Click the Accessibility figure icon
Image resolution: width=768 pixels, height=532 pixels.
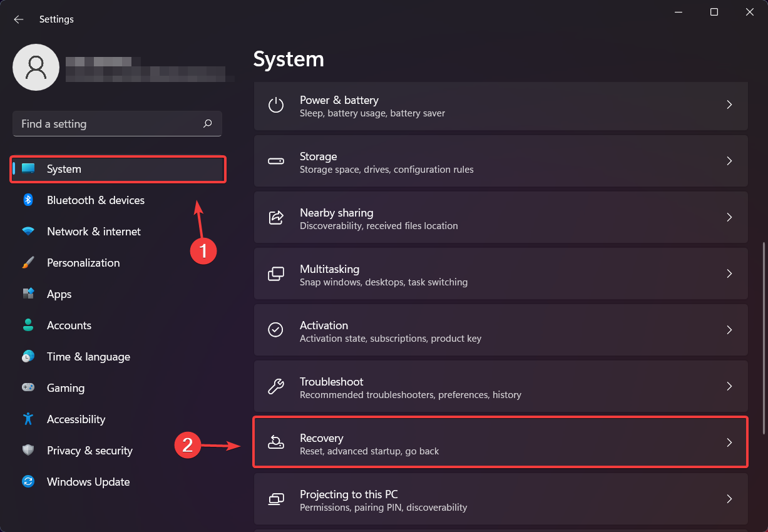click(x=28, y=419)
